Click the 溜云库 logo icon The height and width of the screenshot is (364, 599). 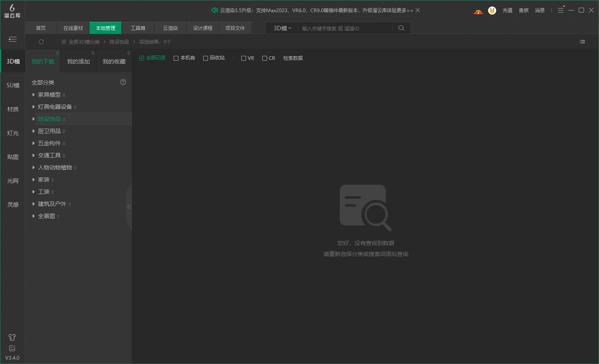click(12, 11)
